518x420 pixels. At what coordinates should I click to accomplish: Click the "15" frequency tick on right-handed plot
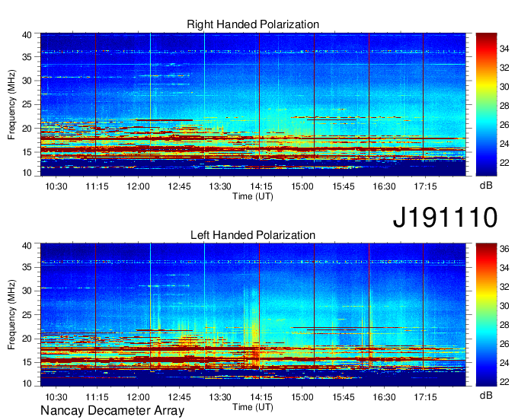pyautogui.click(x=27, y=152)
